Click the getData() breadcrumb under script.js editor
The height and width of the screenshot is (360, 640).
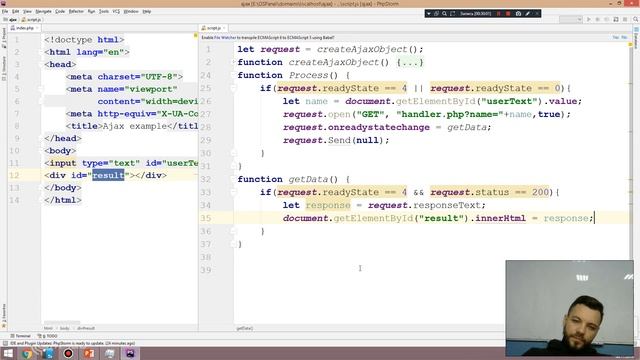[244, 328]
